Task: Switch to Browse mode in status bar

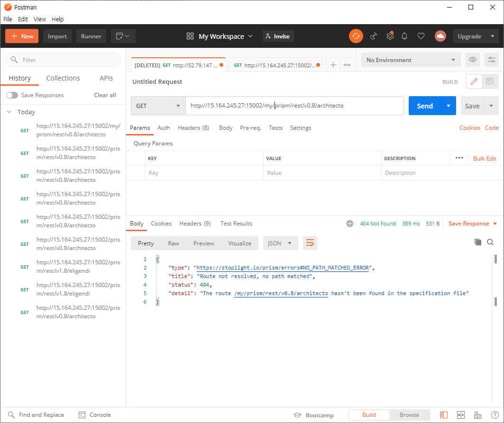Action: 409,415
